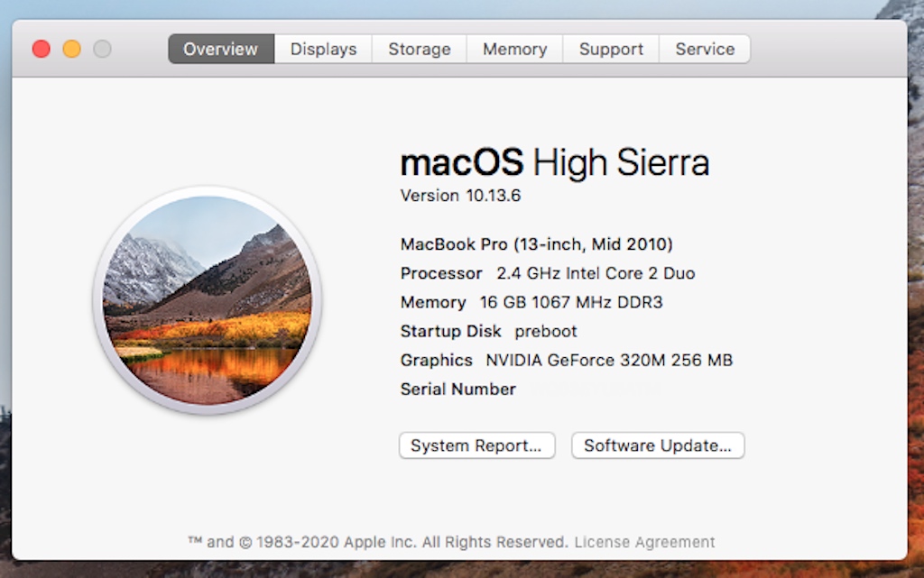
Task: Go to the Support tab
Action: pos(611,49)
